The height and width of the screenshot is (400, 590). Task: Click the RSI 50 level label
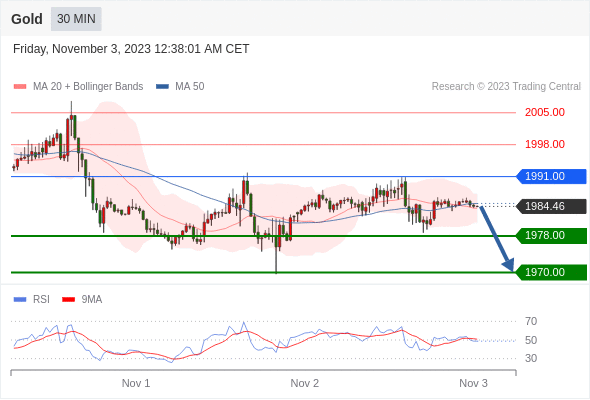point(531,340)
